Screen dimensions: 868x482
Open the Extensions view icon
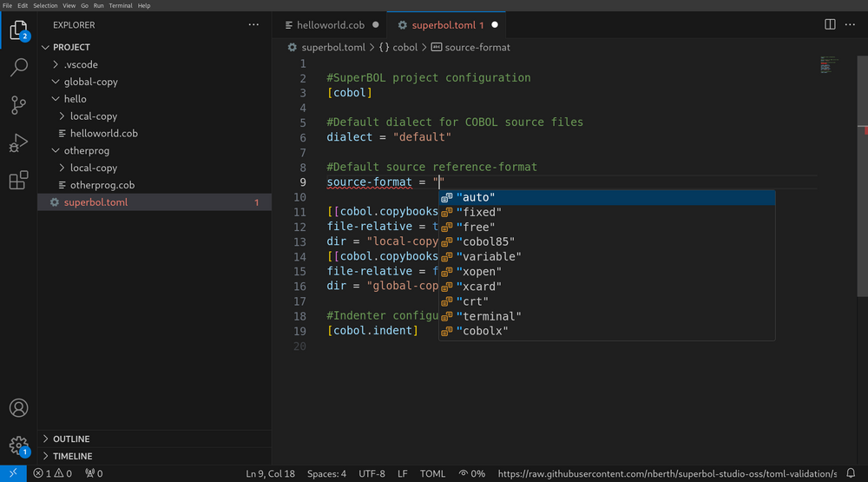(x=18, y=181)
